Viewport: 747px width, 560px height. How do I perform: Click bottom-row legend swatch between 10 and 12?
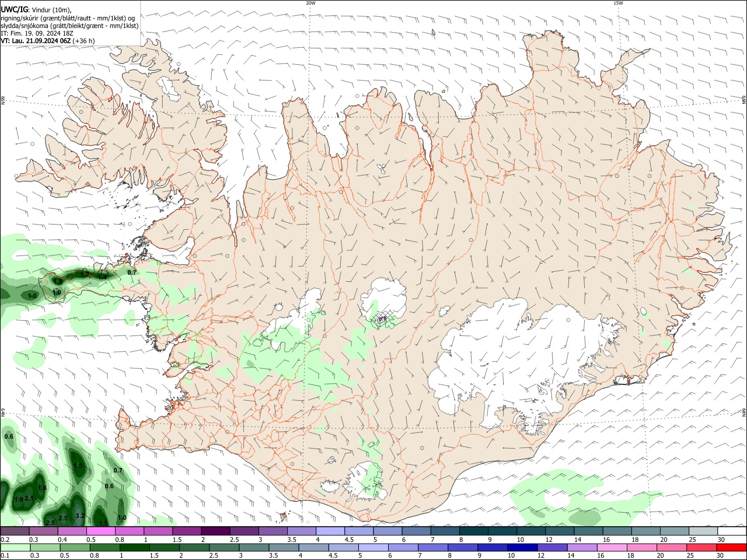click(x=522, y=547)
